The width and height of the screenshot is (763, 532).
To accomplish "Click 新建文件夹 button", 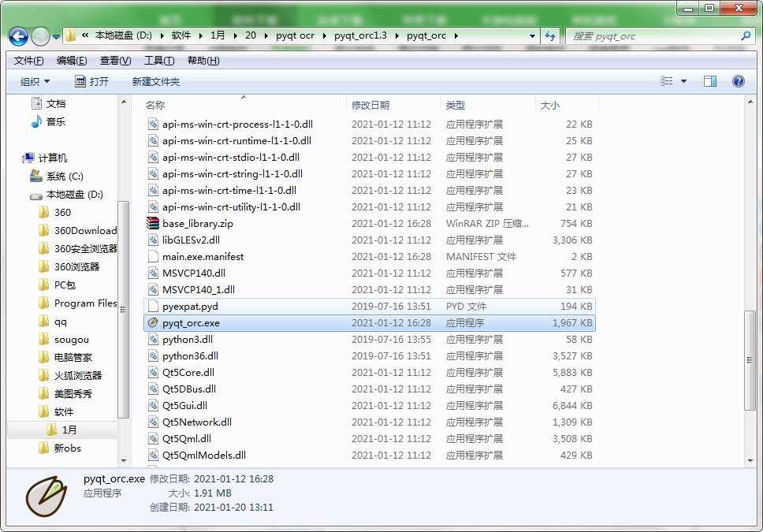I will [156, 81].
